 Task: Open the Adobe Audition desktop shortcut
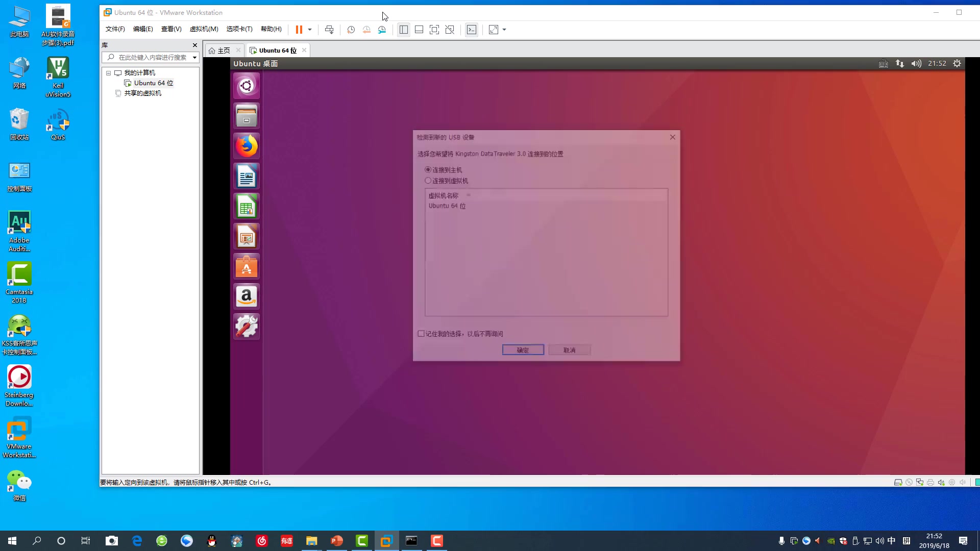(x=19, y=231)
